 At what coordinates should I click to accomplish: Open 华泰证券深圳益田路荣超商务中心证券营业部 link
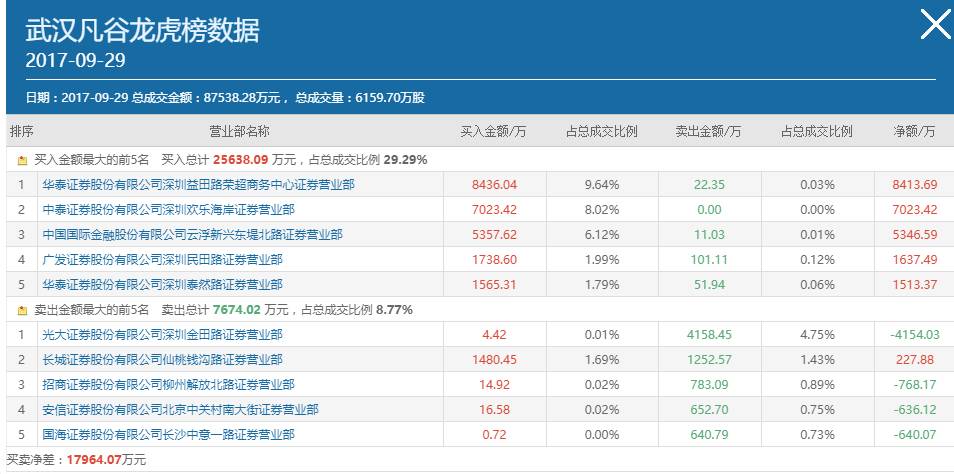[197, 185]
